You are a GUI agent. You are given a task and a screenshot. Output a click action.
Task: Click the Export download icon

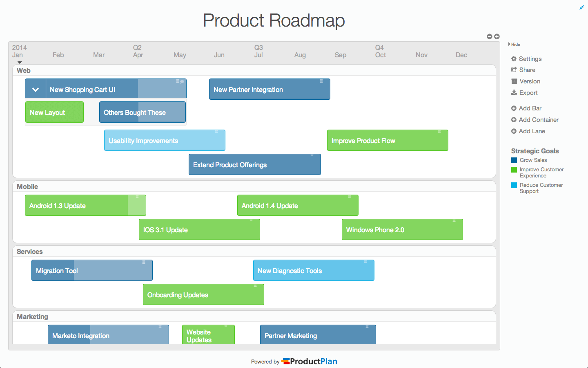(x=514, y=93)
